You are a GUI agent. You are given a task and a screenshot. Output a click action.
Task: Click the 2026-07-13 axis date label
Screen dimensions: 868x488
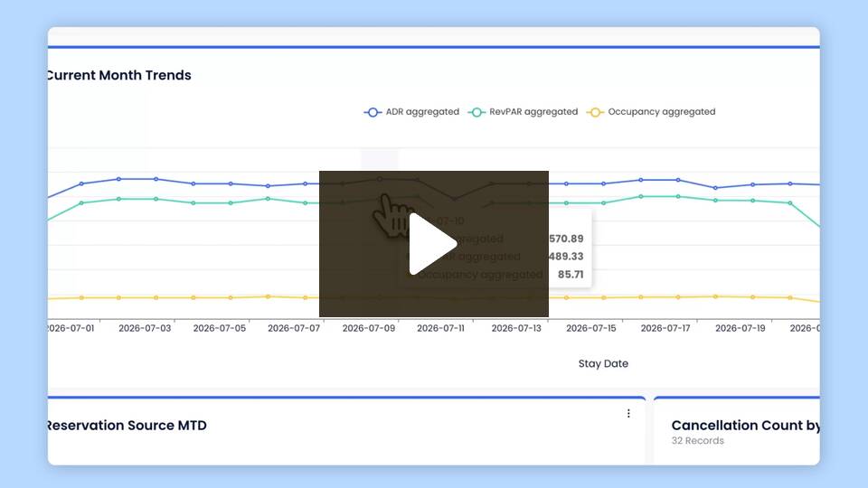516,328
